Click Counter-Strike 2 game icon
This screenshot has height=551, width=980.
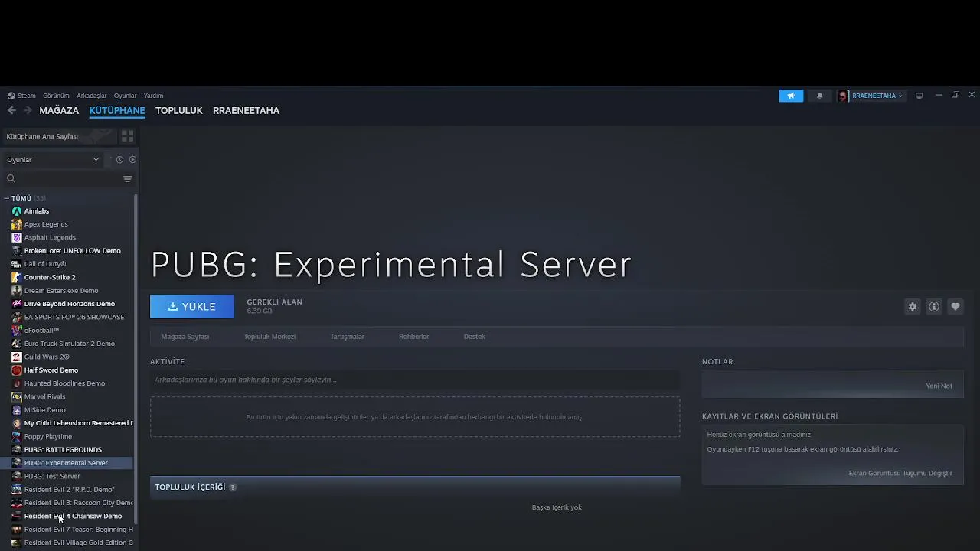coord(17,277)
